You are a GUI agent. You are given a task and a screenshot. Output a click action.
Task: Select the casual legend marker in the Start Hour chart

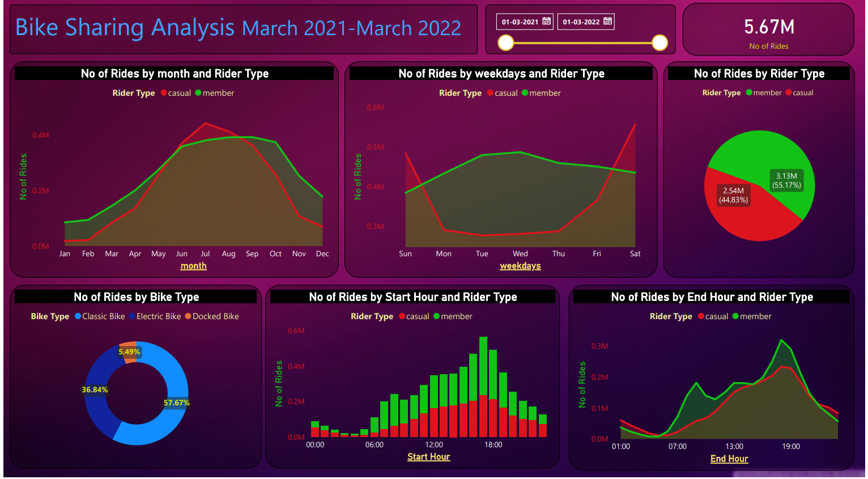click(x=402, y=316)
